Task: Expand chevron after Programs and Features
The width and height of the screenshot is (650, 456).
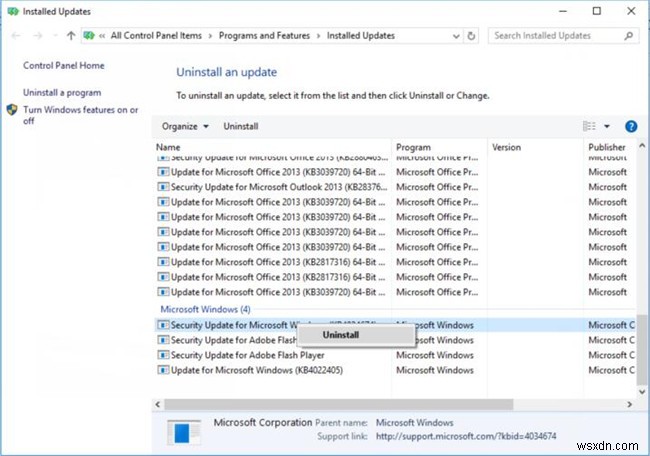Action: [318, 36]
